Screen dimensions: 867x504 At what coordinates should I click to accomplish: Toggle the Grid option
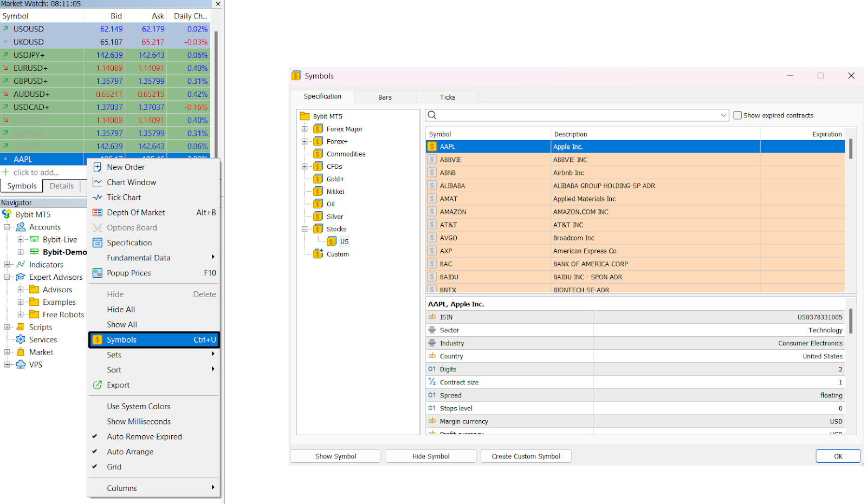(x=114, y=467)
